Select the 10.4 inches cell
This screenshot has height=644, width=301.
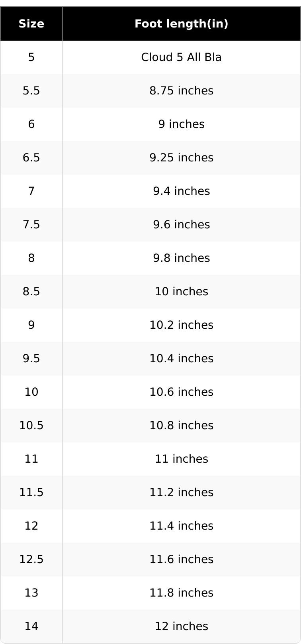pos(181,359)
